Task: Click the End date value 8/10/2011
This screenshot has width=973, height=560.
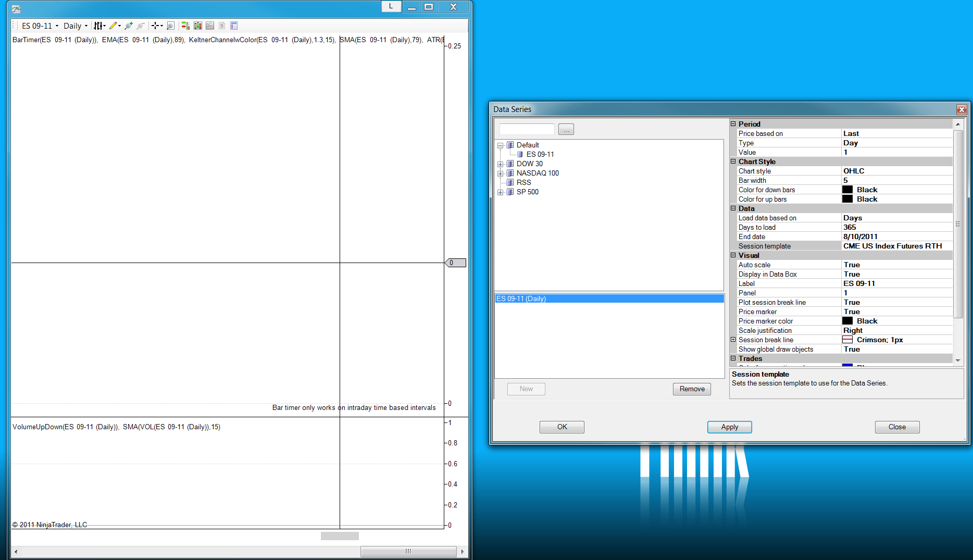Action: pyautogui.click(x=897, y=237)
